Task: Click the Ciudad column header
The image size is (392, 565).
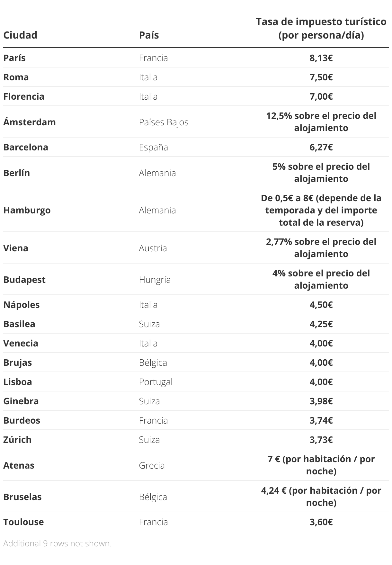Action: coord(20,35)
